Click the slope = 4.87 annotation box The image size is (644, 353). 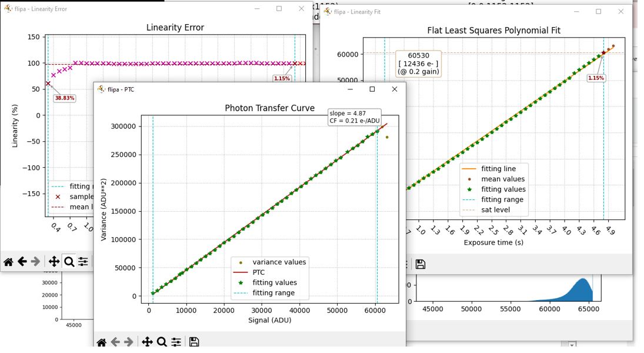click(x=355, y=117)
